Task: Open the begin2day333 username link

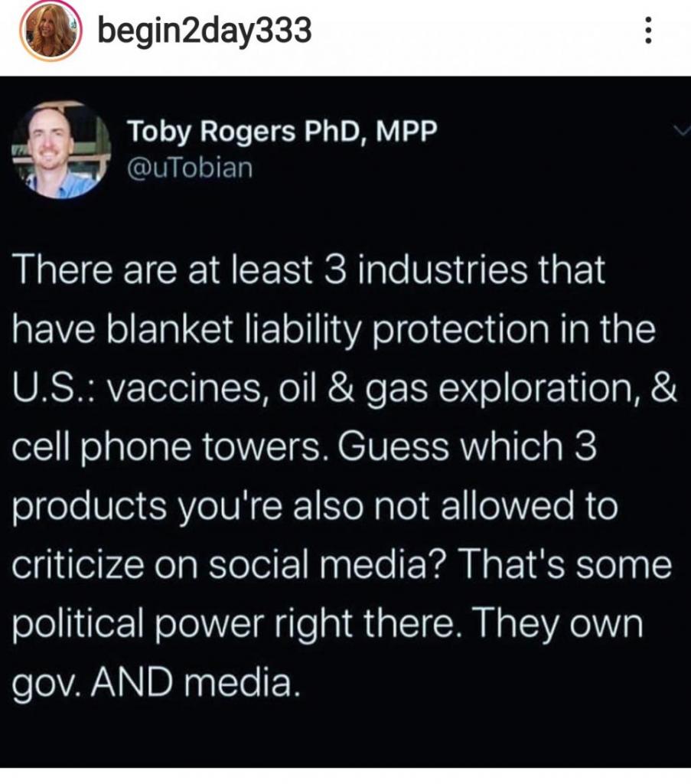Action: tap(205, 31)
